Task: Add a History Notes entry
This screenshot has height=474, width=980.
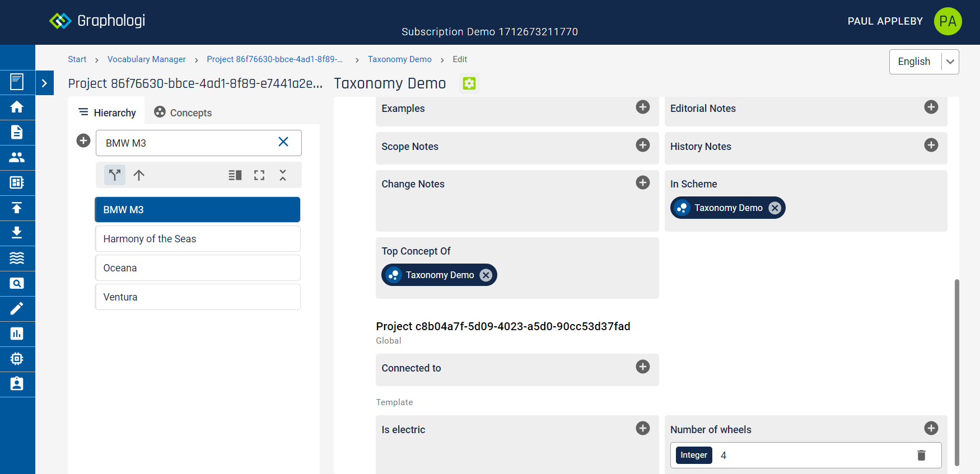Action: click(931, 145)
